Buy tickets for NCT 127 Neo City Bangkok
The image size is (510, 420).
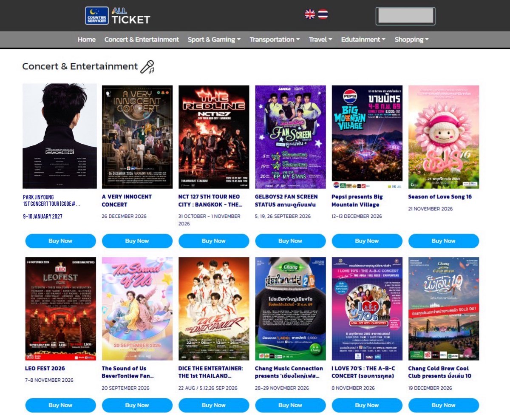tap(214, 241)
